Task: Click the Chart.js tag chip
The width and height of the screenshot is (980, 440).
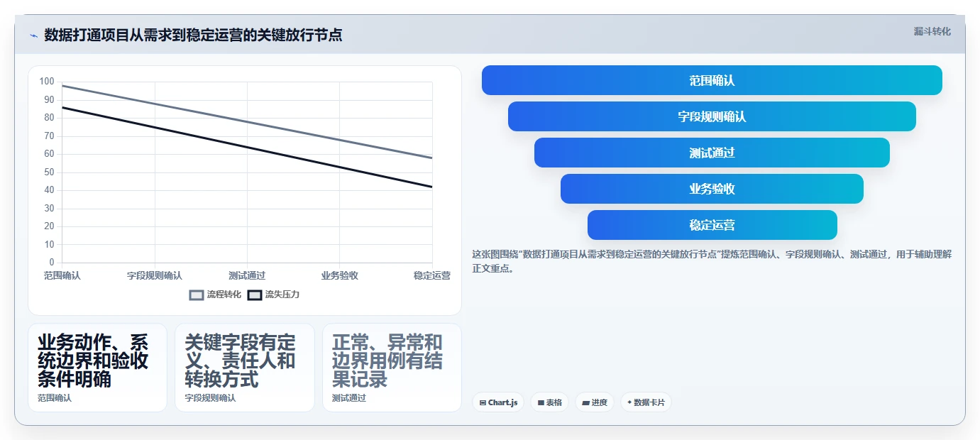Action: (498, 402)
